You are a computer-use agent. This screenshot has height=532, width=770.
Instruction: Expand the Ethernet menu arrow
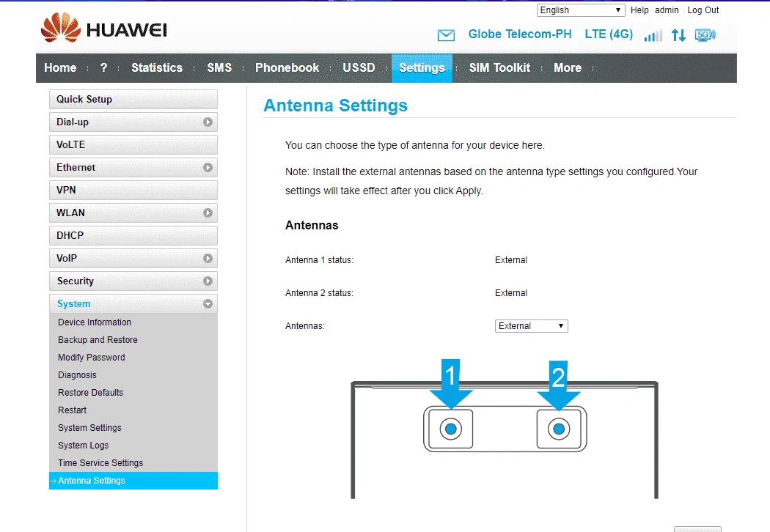208,168
